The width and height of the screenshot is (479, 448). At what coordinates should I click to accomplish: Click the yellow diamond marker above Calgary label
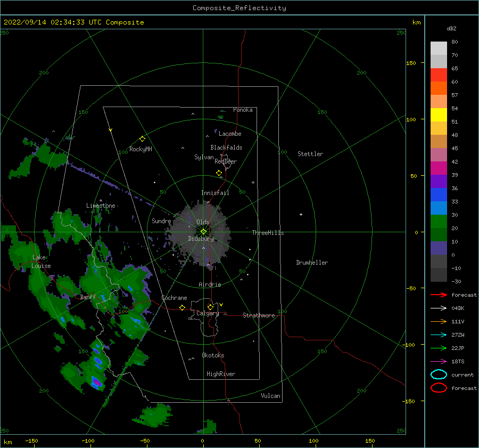click(210, 307)
